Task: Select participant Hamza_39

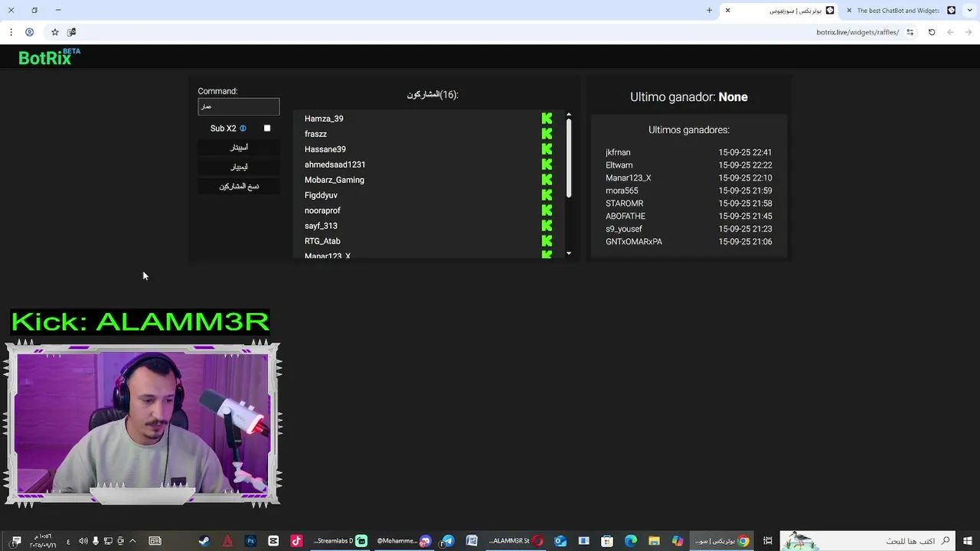Action: tap(324, 119)
